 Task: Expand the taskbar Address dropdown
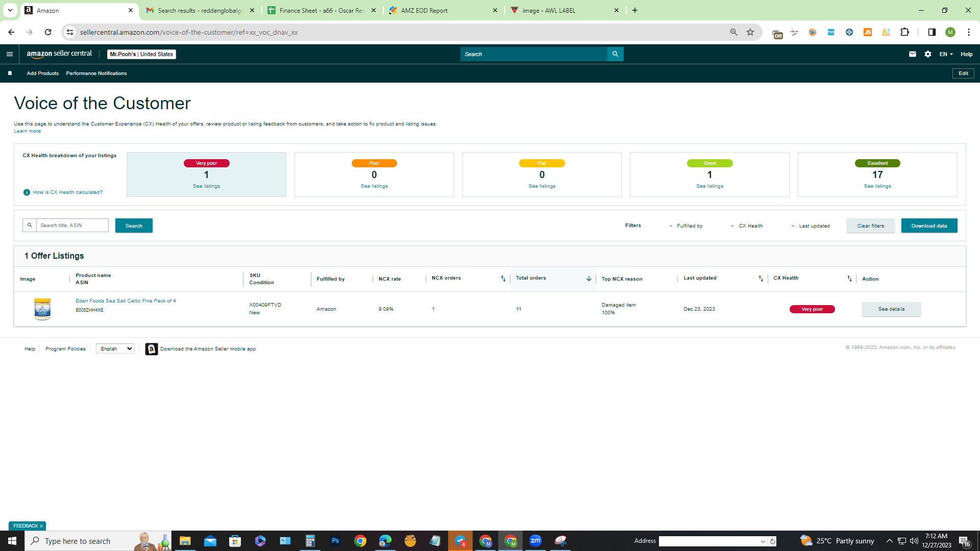tap(763, 541)
